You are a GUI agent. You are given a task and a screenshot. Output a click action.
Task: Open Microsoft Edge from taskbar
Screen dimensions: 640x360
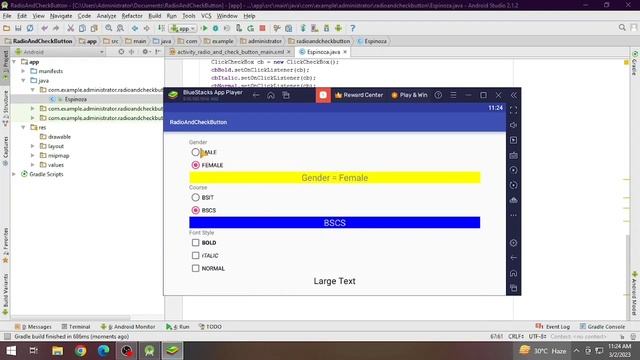[x=104, y=351]
